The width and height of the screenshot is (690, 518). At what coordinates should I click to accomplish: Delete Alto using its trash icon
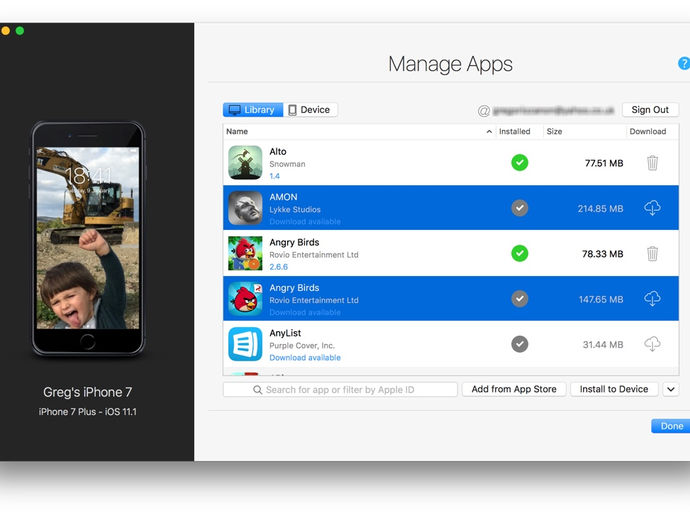tap(652, 163)
